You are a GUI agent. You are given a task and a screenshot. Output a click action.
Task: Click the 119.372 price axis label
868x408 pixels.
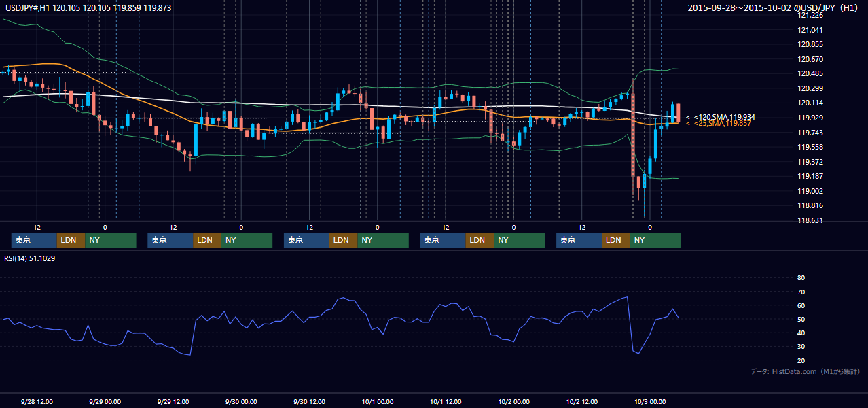(811, 162)
